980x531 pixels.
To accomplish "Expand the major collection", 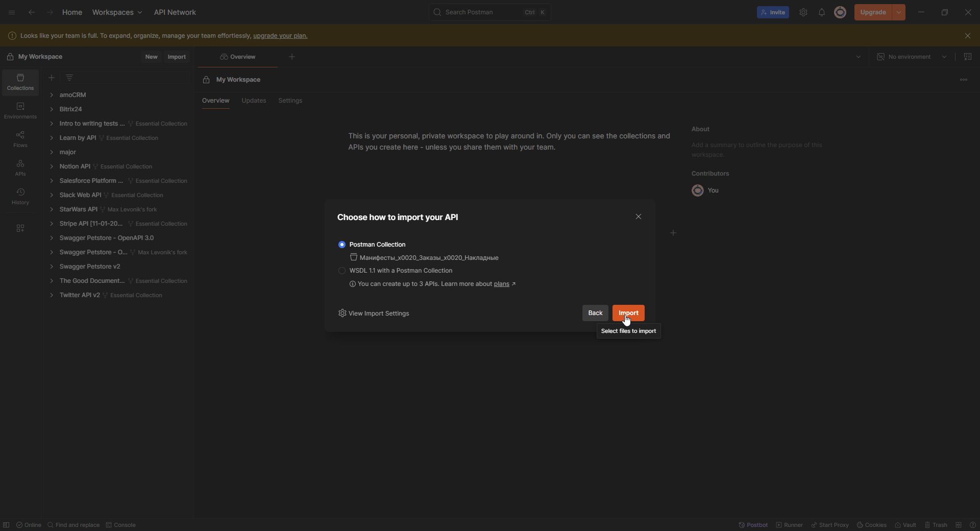I will pos(52,152).
